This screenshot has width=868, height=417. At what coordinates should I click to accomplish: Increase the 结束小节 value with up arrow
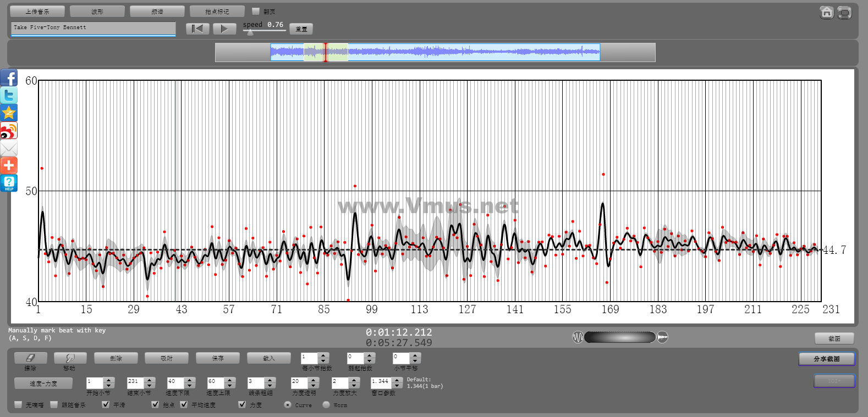click(x=150, y=379)
